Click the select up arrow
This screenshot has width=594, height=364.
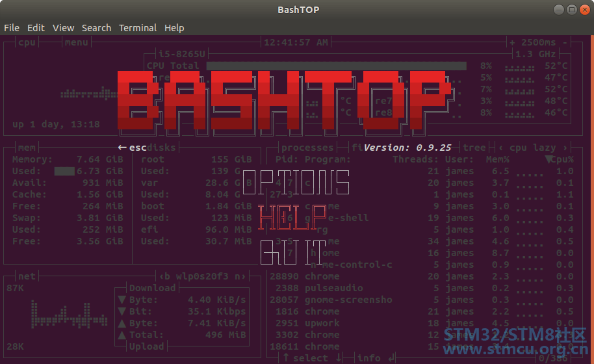[286, 358]
